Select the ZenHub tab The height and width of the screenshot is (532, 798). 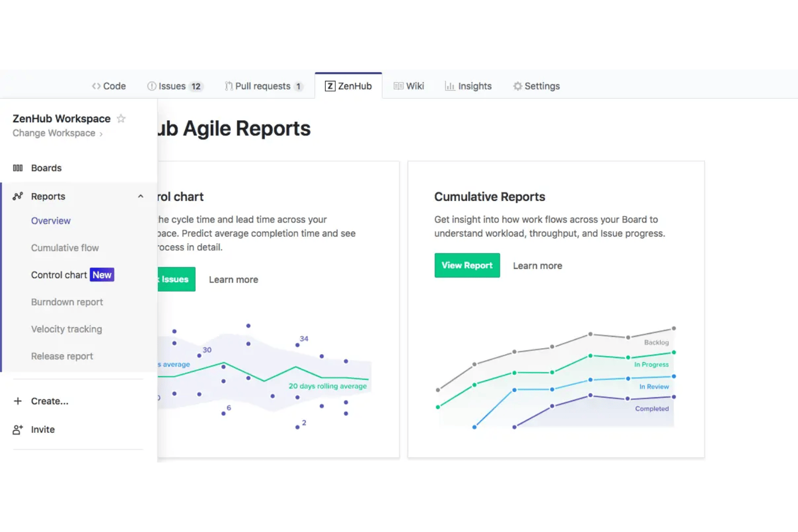click(348, 86)
